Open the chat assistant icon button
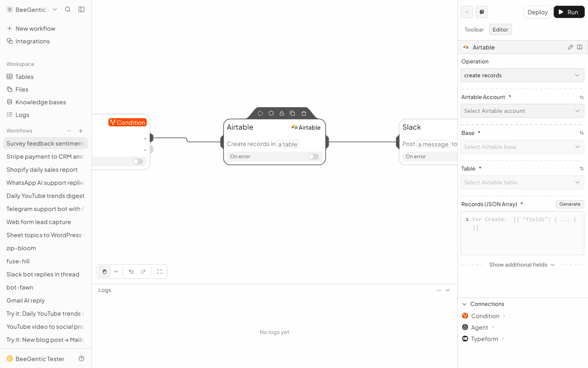Image resolution: width=588 pixels, height=368 pixels. click(482, 12)
